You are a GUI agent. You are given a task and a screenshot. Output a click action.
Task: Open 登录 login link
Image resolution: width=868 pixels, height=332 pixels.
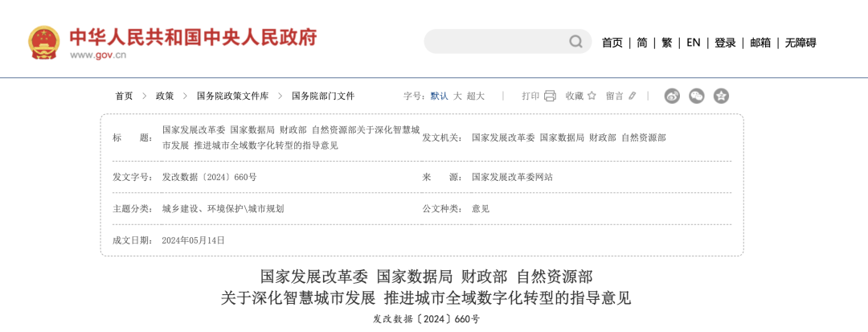(x=725, y=43)
